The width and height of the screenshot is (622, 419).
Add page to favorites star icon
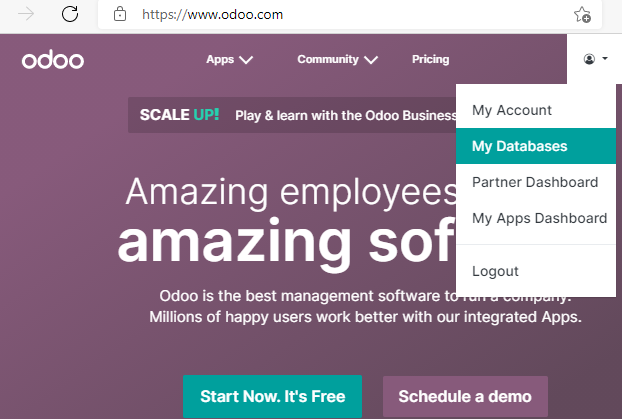(x=582, y=15)
